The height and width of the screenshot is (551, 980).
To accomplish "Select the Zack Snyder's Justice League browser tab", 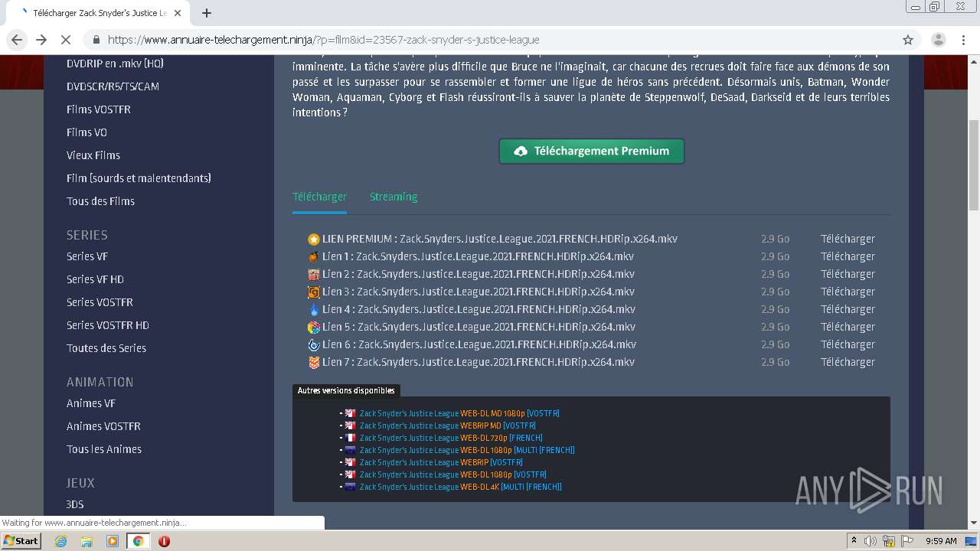I will 101,13.
